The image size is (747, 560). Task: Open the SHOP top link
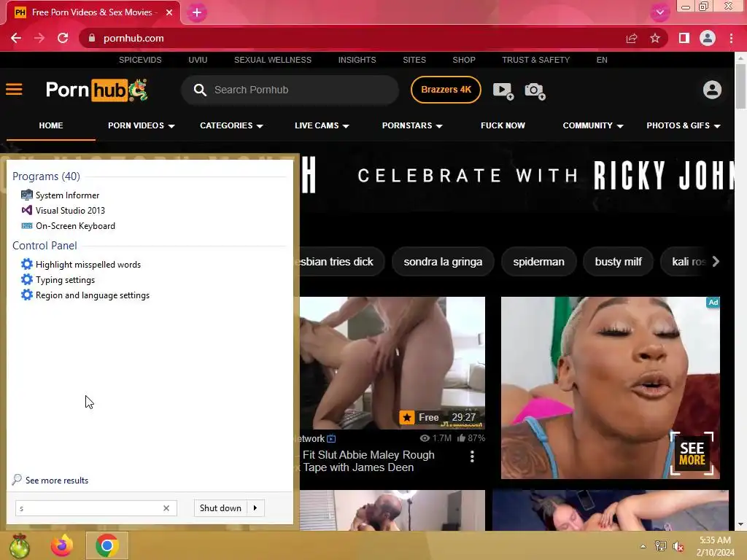(464, 60)
